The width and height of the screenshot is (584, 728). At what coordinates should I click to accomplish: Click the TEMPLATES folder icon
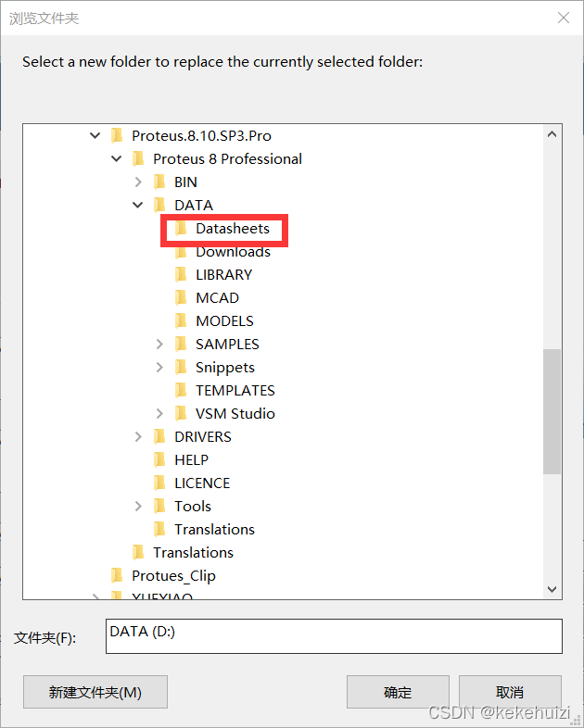click(x=181, y=391)
